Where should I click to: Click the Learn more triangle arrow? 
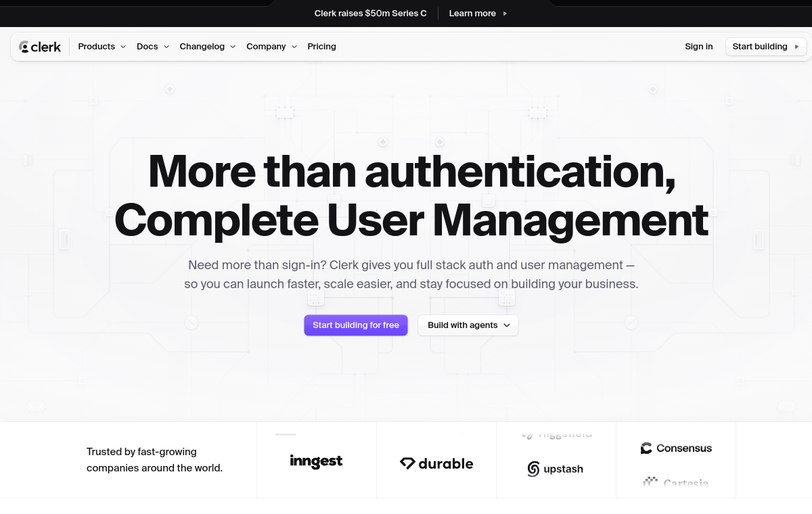(x=505, y=14)
